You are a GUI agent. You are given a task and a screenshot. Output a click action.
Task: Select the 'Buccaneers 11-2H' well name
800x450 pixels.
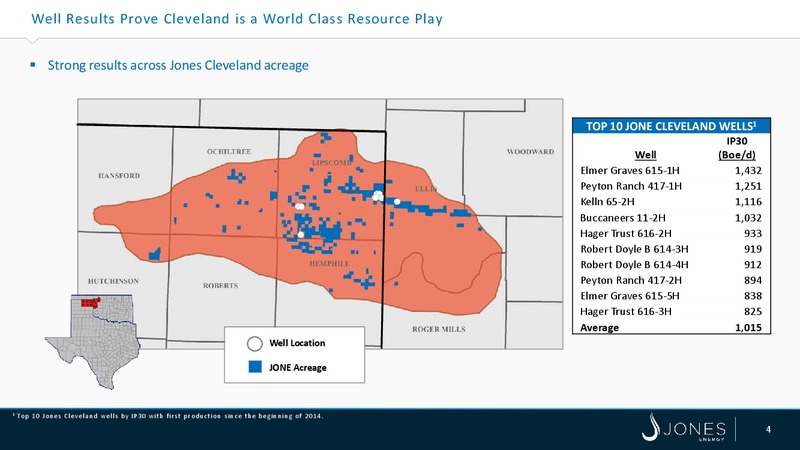622,218
